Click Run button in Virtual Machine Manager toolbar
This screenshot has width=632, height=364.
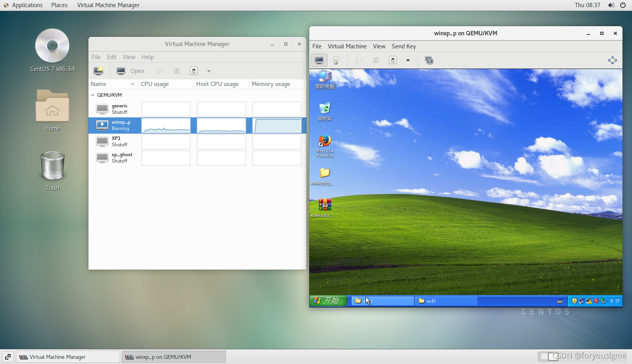pyautogui.click(x=159, y=71)
